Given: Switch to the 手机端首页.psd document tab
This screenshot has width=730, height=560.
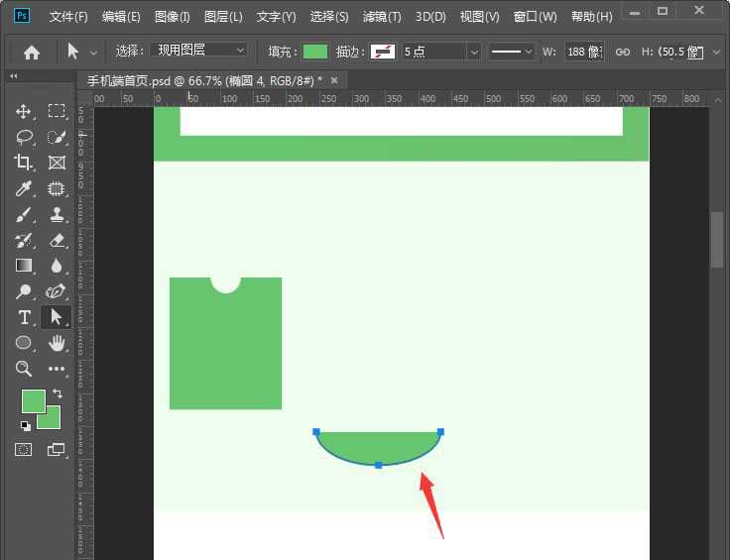Looking at the screenshot, I should 203,80.
